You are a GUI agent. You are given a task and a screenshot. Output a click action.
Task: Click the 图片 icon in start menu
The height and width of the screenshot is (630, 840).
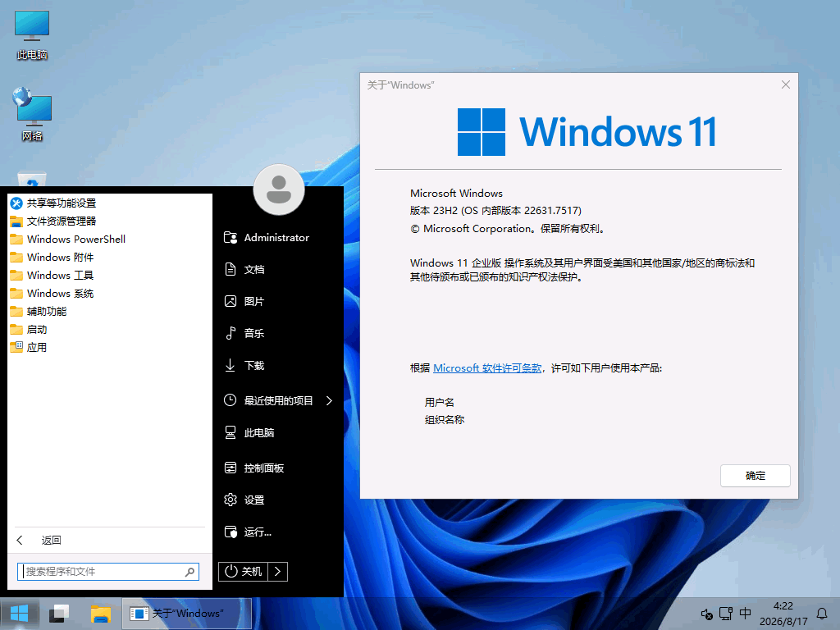(x=231, y=301)
